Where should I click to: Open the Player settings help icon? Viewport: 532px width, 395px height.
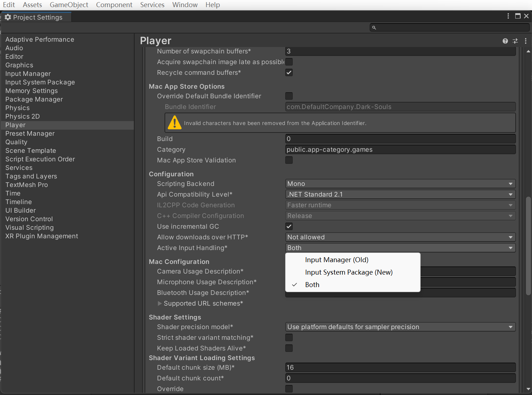click(x=505, y=41)
